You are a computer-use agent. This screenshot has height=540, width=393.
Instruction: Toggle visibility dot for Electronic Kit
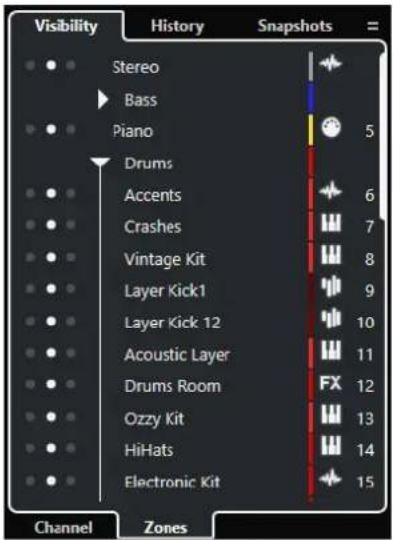point(51,481)
